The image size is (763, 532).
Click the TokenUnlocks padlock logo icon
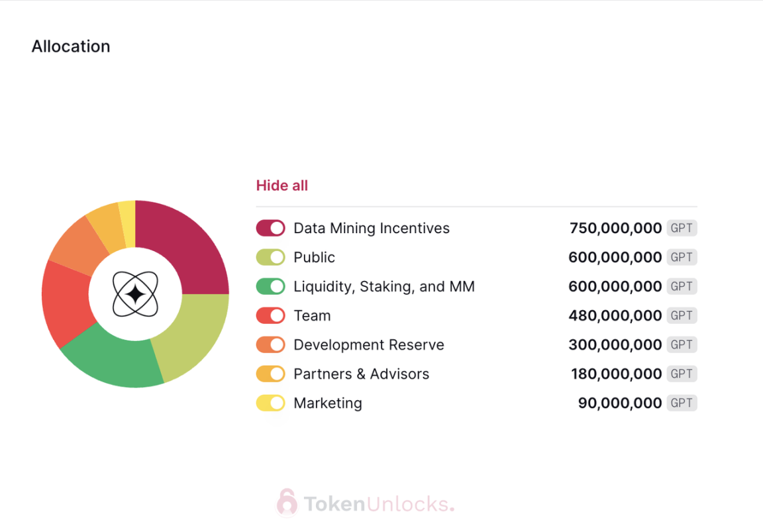coord(287,504)
